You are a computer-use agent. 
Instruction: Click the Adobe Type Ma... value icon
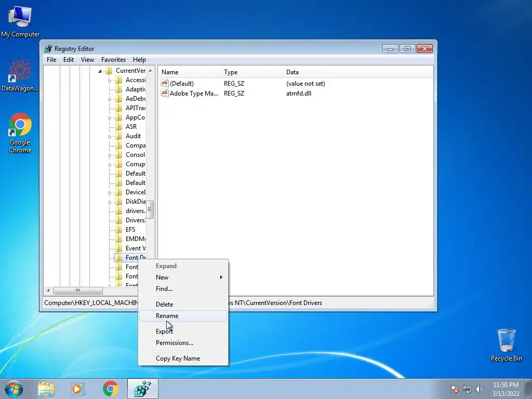pos(165,93)
